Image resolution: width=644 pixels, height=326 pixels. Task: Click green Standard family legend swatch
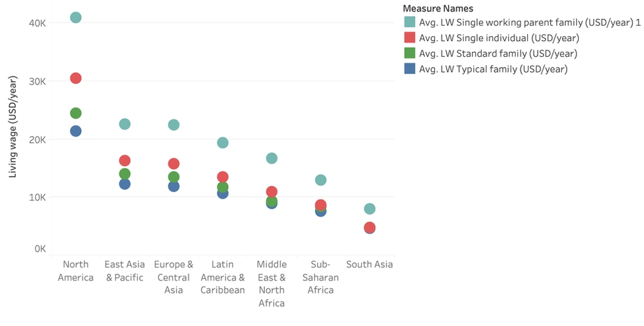(x=409, y=53)
